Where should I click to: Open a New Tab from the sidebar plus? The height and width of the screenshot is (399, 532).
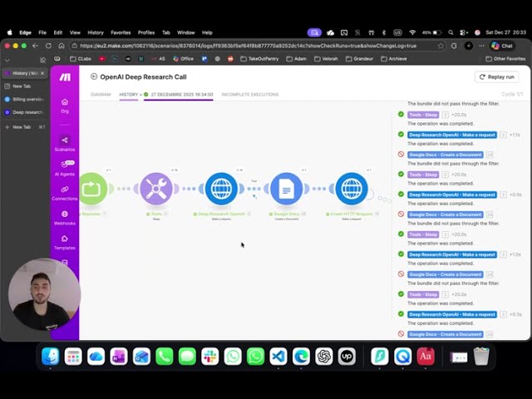click(x=24, y=127)
